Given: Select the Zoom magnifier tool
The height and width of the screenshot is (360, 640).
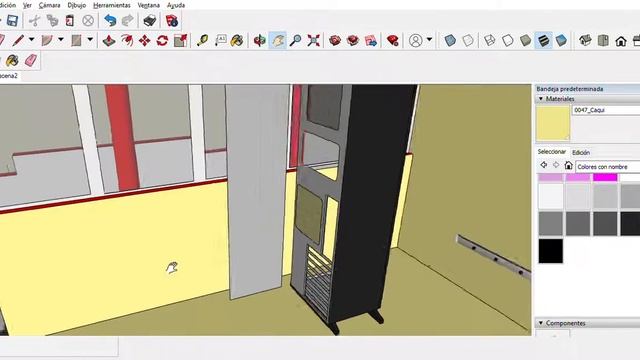Looking at the screenshot, I should (x=296, y=40).
